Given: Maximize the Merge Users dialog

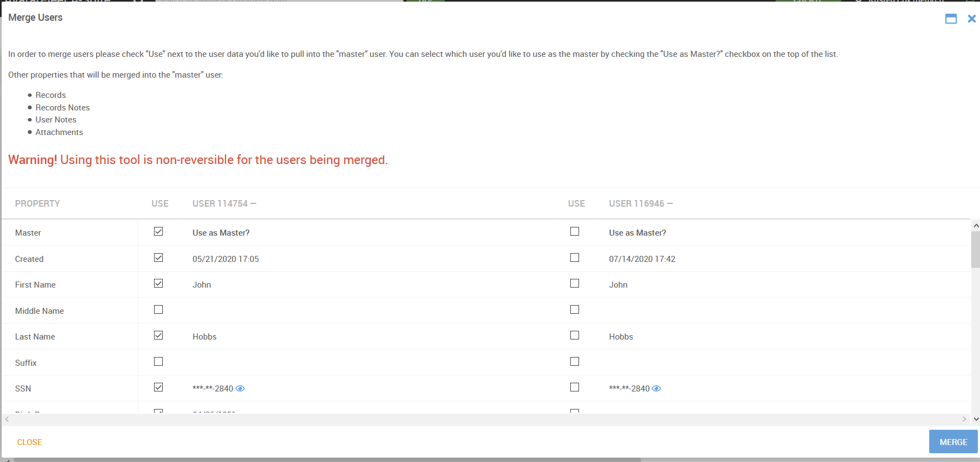Looking at the screenshot, I should tap(951, 19).
